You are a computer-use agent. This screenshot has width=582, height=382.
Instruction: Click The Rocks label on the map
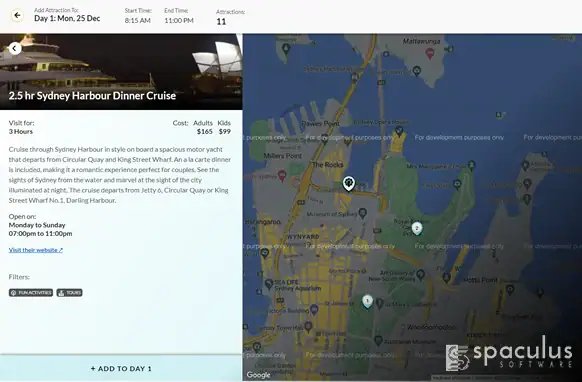click(x=328, y=164)
